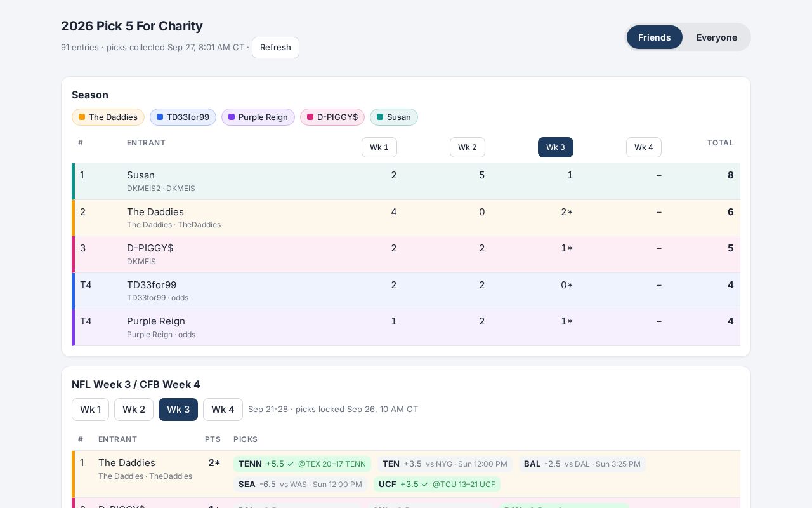Click Season section heading

point(90,95)
